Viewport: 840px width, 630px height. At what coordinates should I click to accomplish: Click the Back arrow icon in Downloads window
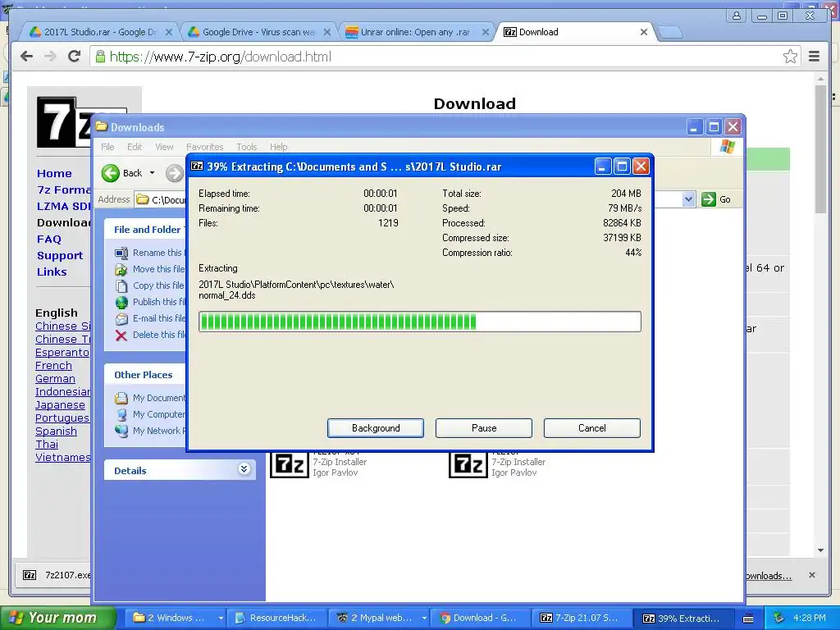[111, 173]
